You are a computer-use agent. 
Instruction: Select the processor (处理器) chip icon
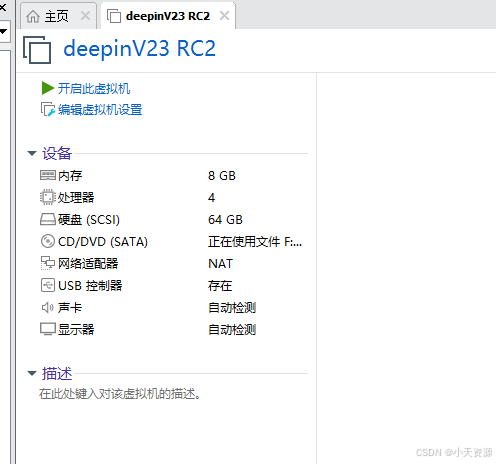48,197
